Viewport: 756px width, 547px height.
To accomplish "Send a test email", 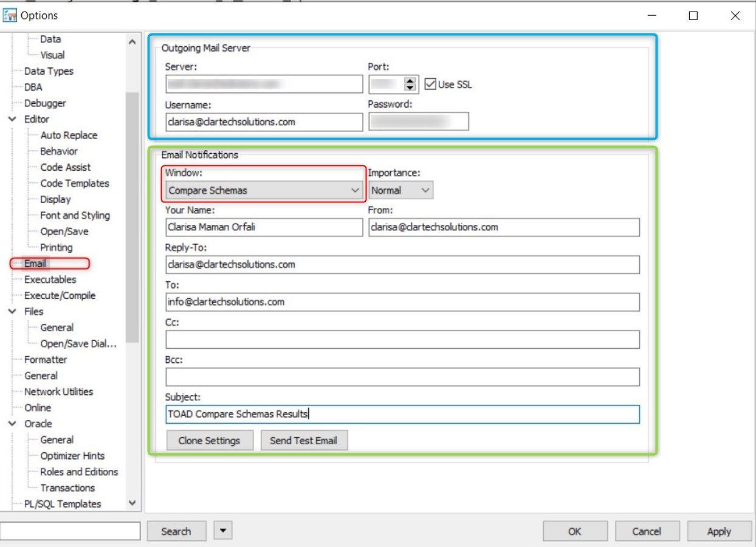I will 303,441.
